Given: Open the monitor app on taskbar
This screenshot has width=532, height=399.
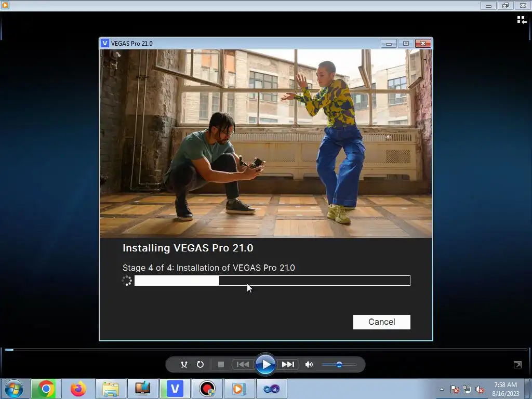Looking at the screenshot, I should [142, 389].
